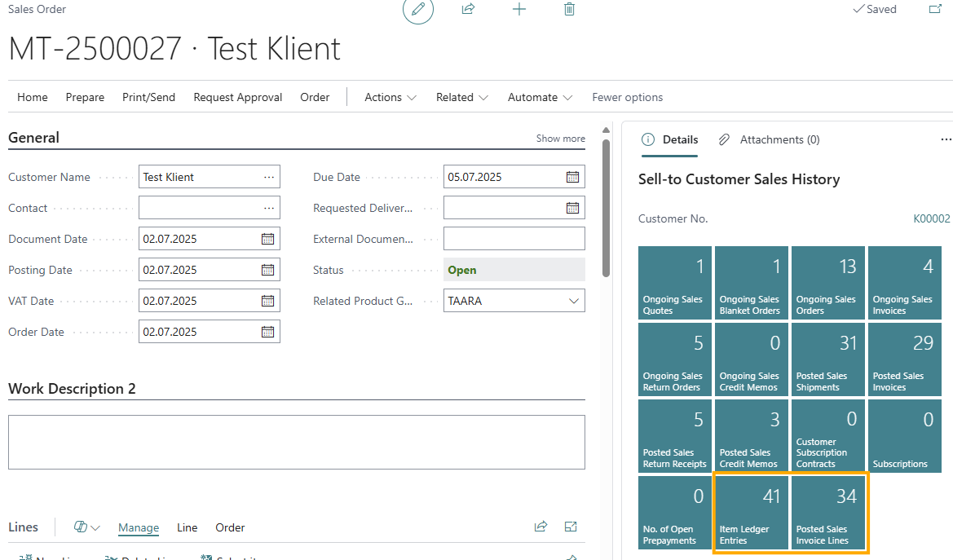
Task: Expand the Lines section to full view
Action: tap(570, 527)
